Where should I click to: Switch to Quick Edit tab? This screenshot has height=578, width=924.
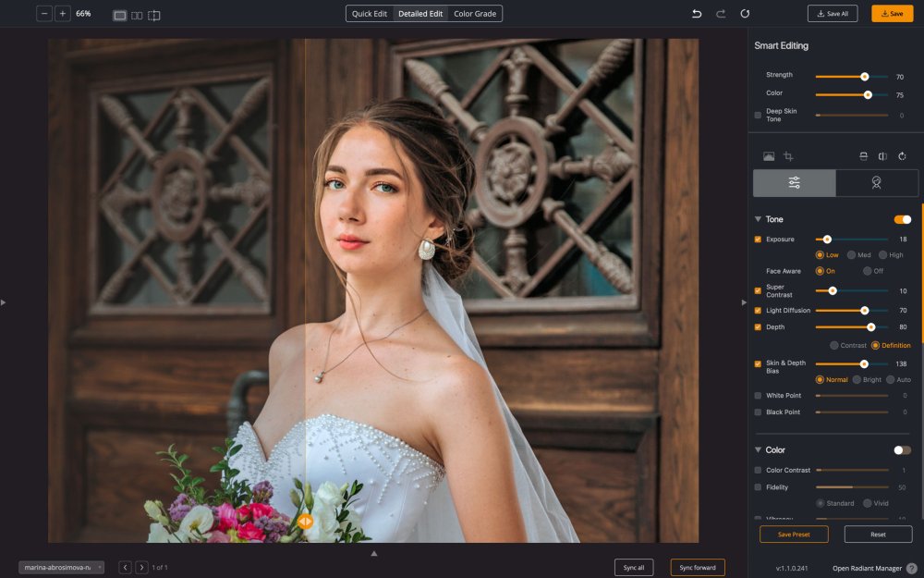pos(370,14)
